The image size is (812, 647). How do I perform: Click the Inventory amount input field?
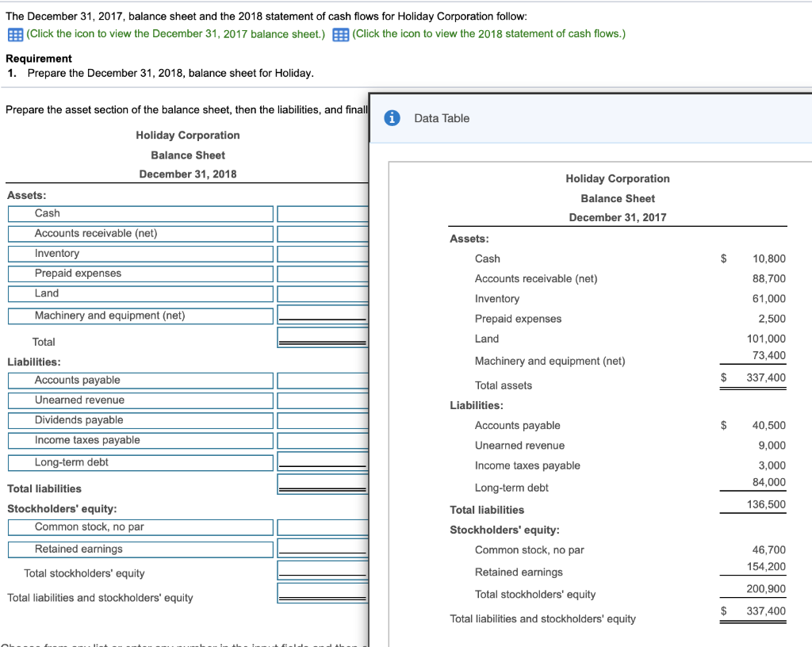323,253
